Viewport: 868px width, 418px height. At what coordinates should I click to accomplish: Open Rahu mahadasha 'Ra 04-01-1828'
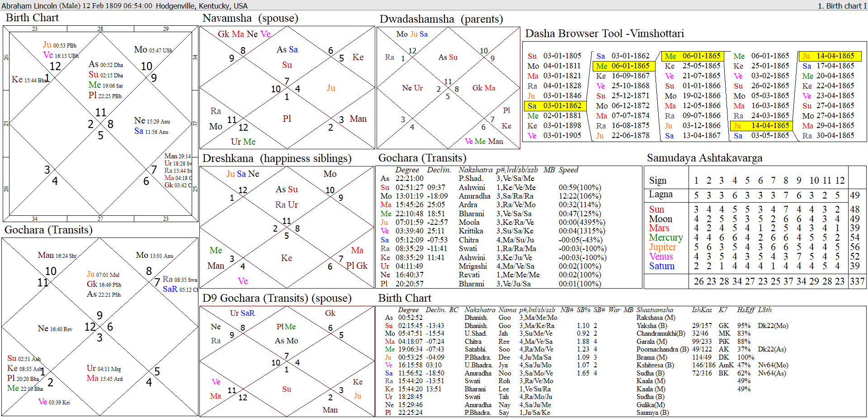[554, 86]
